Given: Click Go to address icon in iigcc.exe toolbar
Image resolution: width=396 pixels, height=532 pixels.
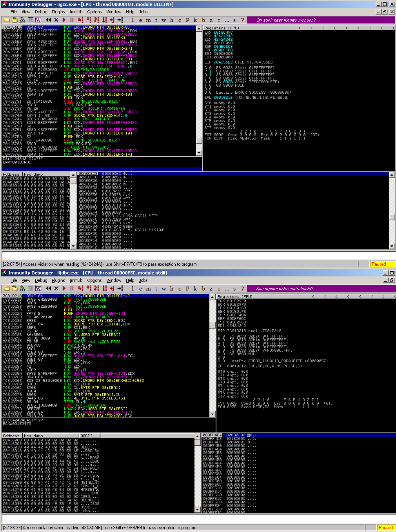Looking at the screenshot, I should (x=120, y=20).
